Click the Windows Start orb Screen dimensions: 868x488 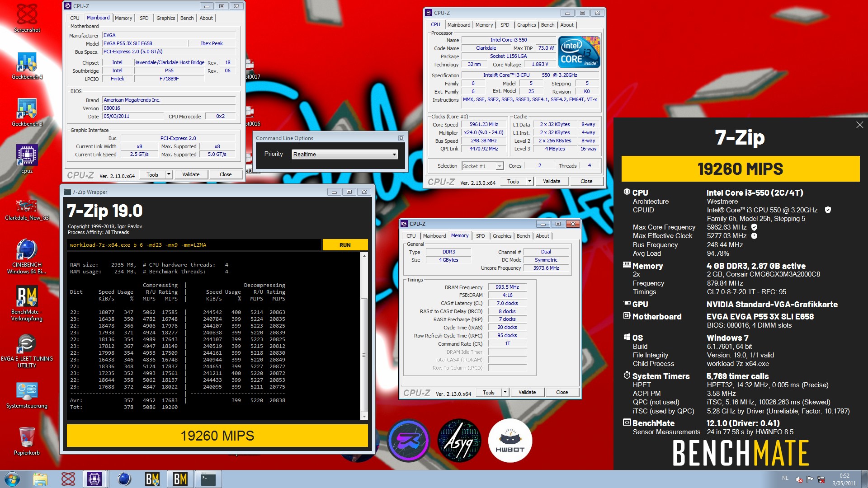pyautogui.click(x=12, y=479)
